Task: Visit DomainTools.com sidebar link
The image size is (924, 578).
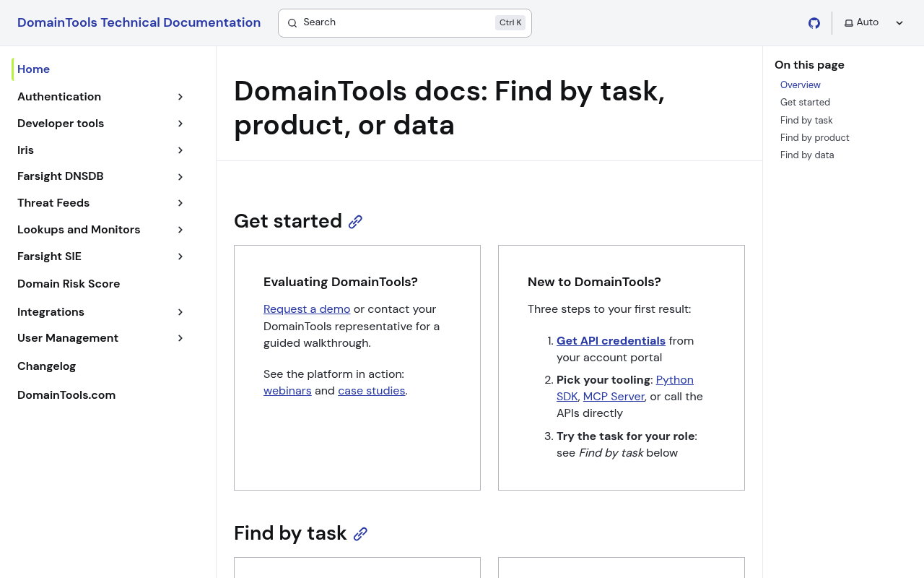Action: (x=66, y=395)
